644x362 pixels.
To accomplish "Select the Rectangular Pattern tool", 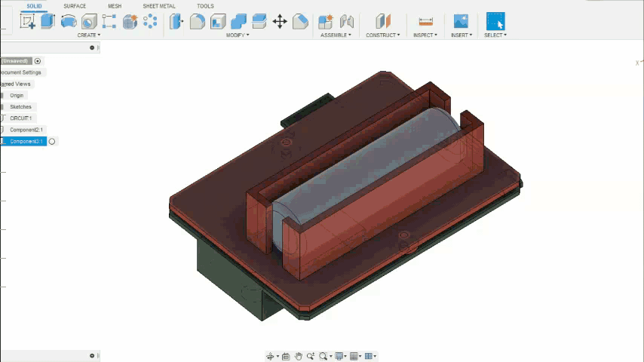I will click(109, 21).
